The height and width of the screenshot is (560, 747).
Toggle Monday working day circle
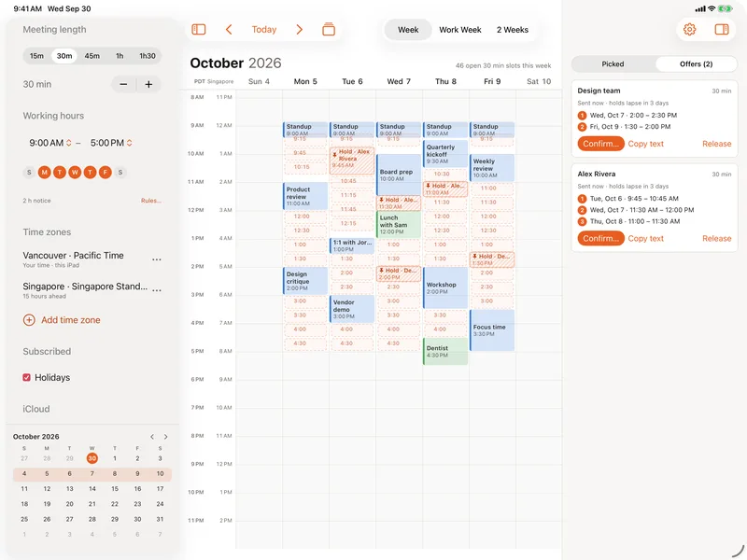tap(44, 173)
